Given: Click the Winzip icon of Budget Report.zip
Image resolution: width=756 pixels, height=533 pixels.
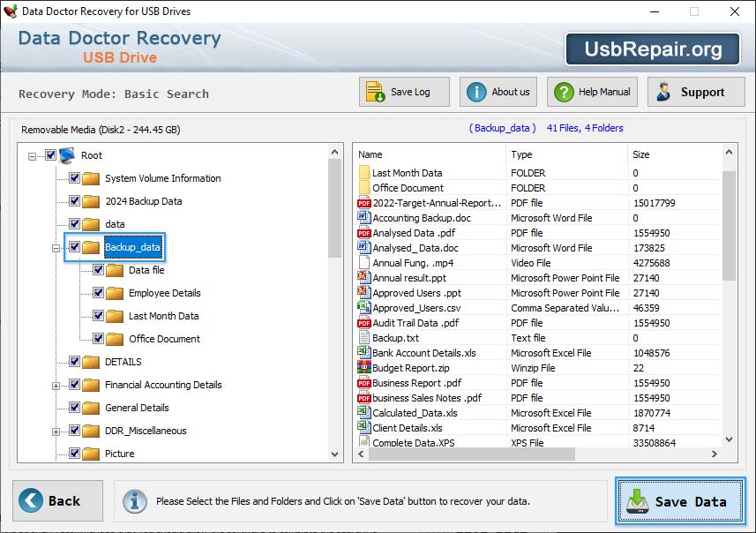Looking at the screenshot, I should tap(364, 368).
